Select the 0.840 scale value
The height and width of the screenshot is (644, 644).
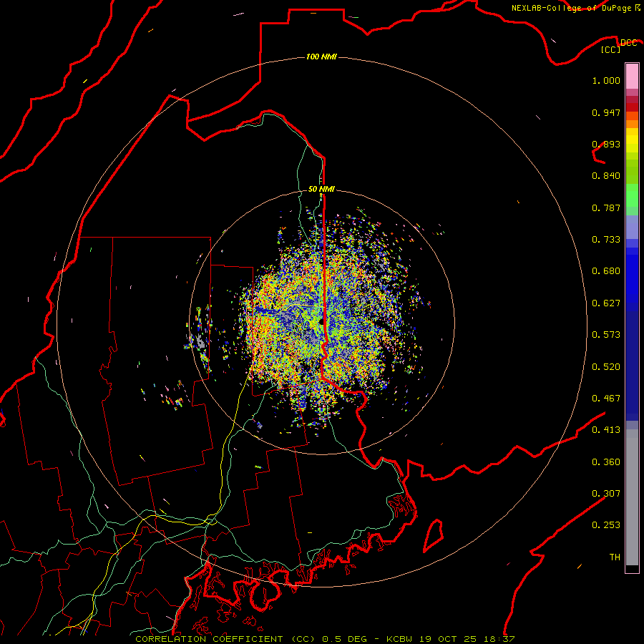pos(606,176)
